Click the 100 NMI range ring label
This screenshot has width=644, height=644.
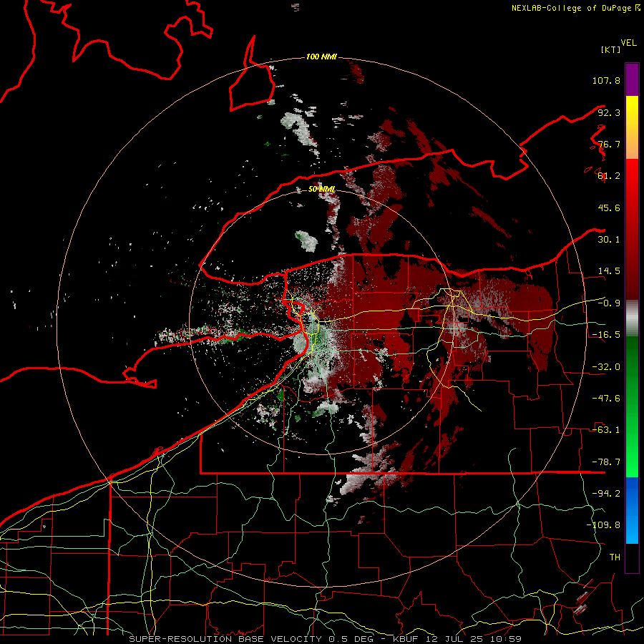321,57
